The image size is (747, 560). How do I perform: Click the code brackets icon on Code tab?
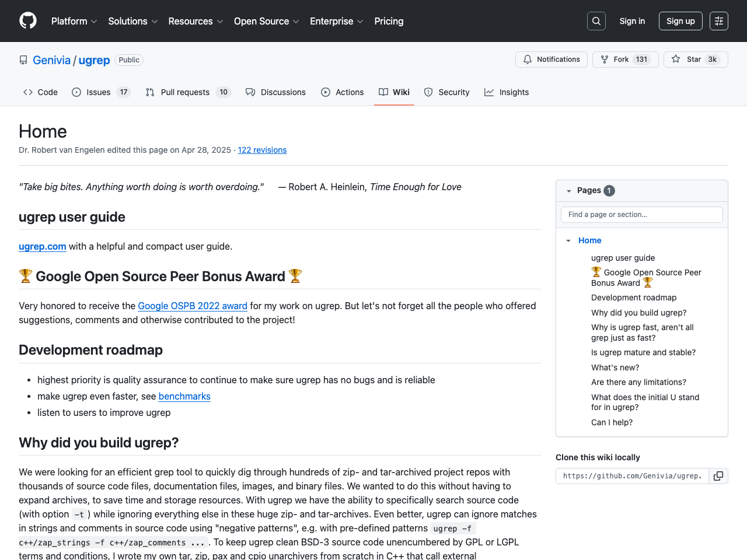pos(27,92)
